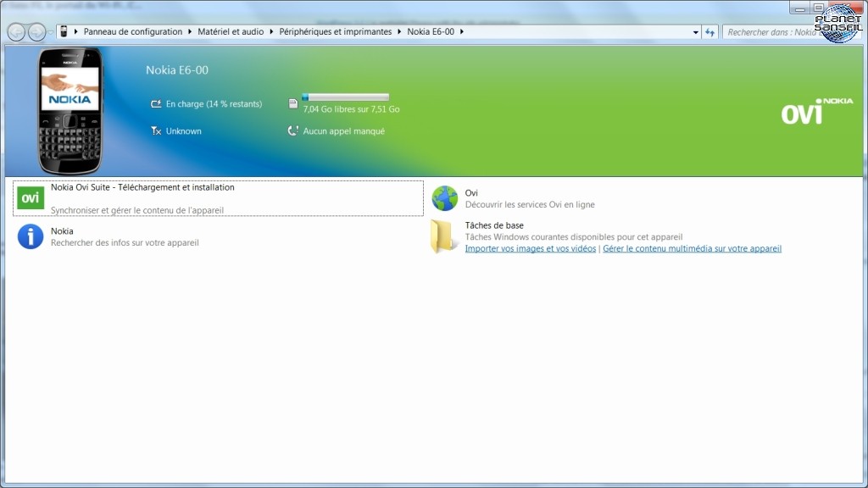Viewport: 868px width, 488px height.
Task: Click Synchroniser et gérer le contenu text
Action: pyautogui.click(x=137, y=210)
